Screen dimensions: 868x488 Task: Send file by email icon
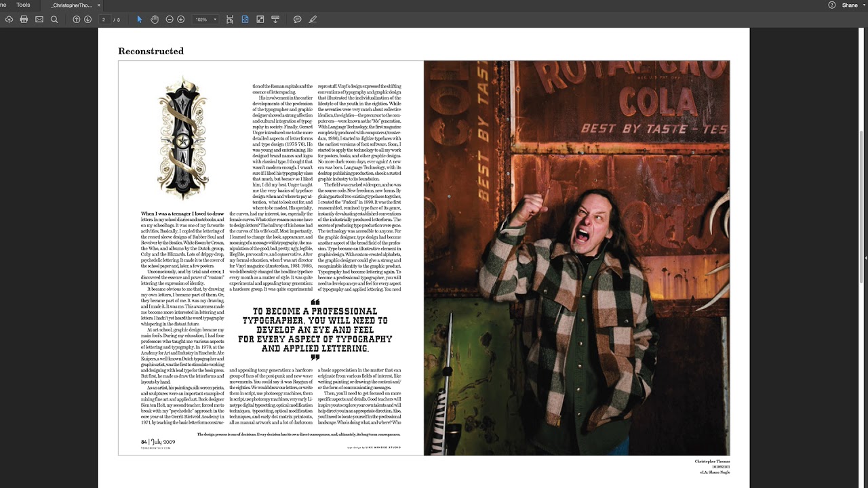point(39,20)
